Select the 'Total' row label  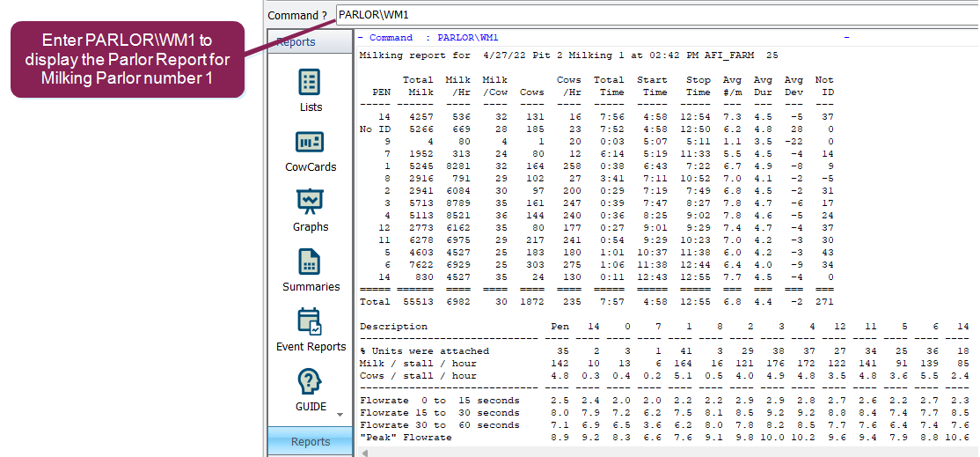[375, 301]
